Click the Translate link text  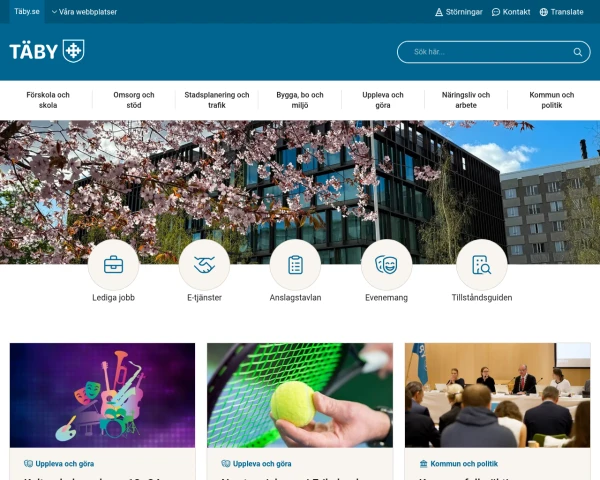pyautogui.click(x=567, y=12)
